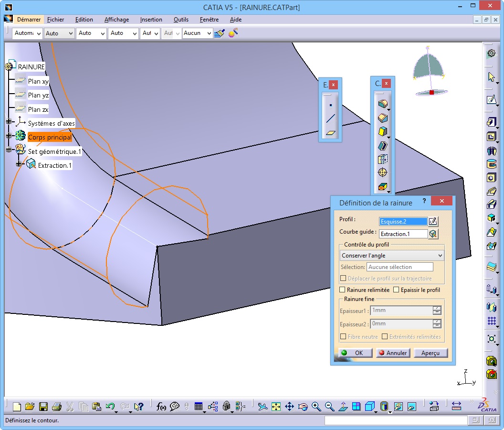Open the Insertion menu
Screen dimensions: 504x430
click(x=151, y=20)
